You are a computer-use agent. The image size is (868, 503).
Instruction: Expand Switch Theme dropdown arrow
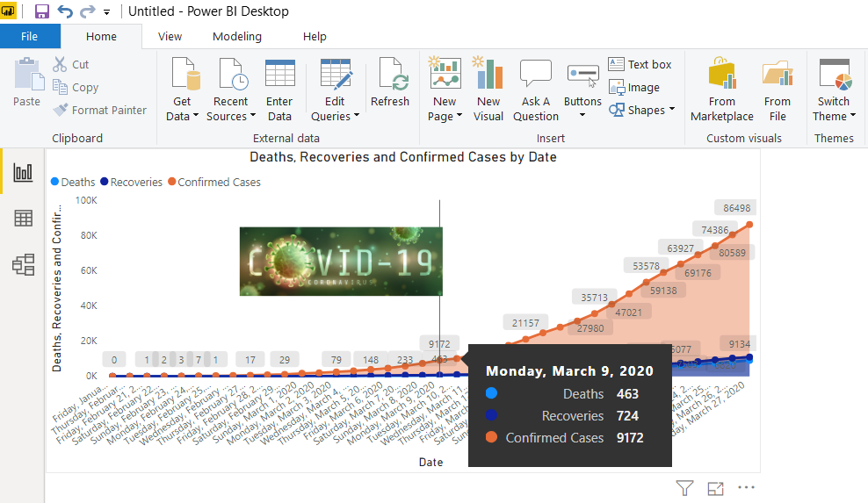point(853,115)
